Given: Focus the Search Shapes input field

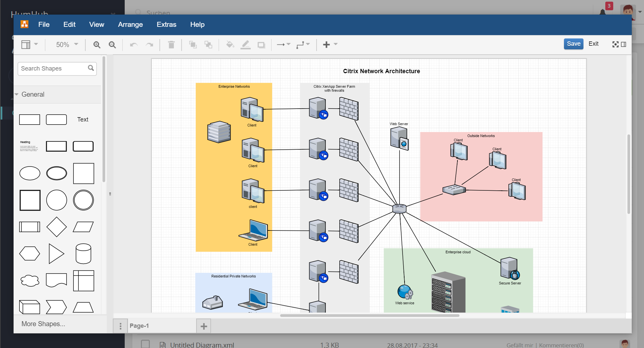Looking at the screenshot, I should click(x=53, y=69).
